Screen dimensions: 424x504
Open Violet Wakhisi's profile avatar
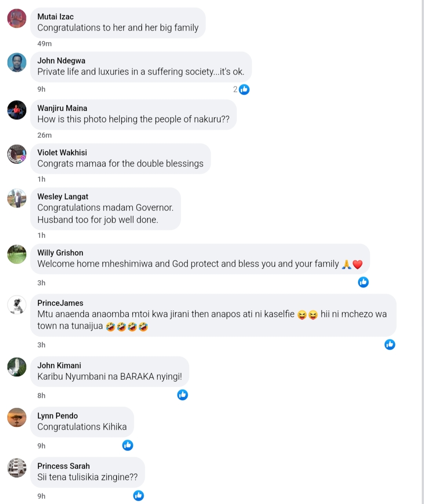17,154
